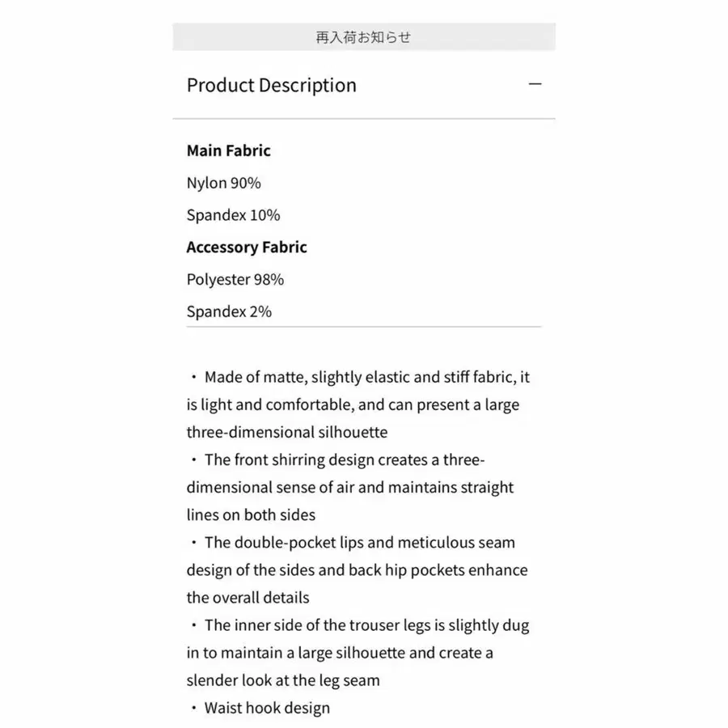This screenshot has width=728, height=728.
Task: Click the "the overall details" text line
Action: tap(248, 598)
